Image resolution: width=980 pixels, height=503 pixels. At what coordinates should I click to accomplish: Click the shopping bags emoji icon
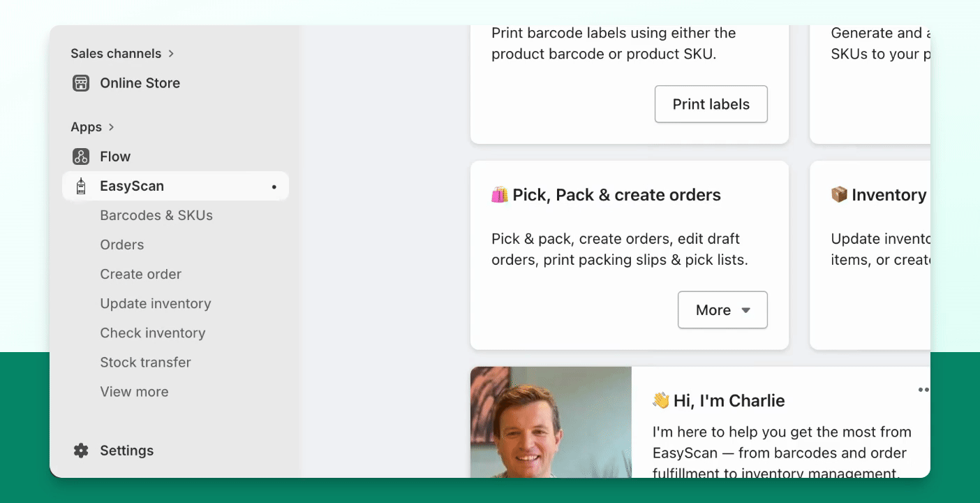coord(499,195)
